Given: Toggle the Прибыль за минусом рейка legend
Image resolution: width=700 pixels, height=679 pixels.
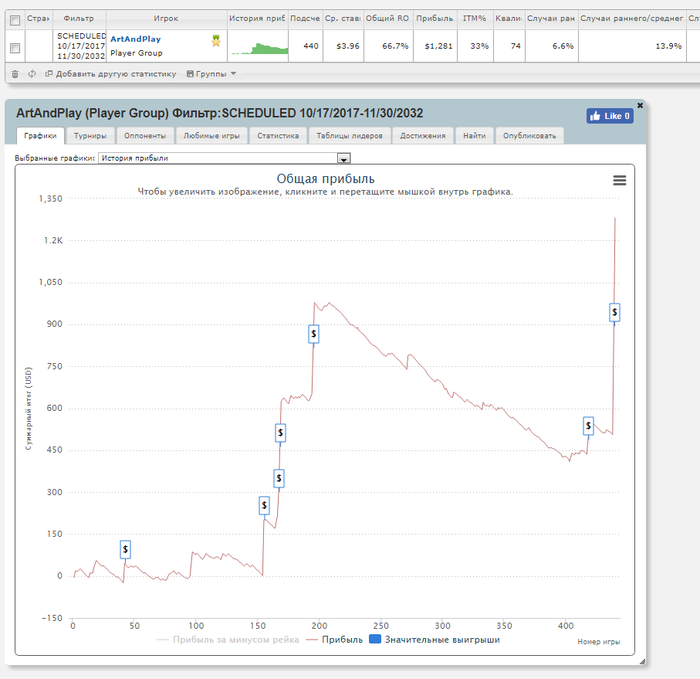Looking at the screenshot, I should tap(228, 640).
